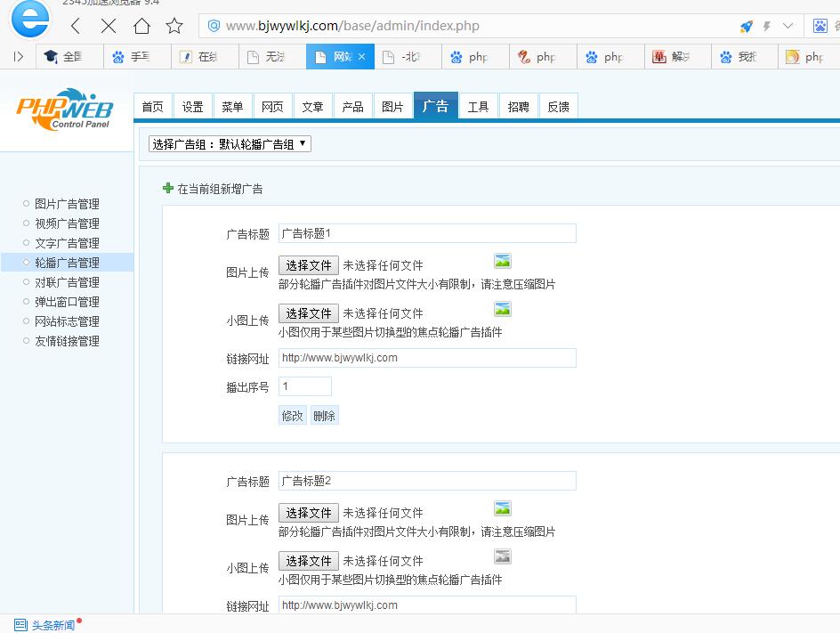Screen dimensions: 840x633
Task: Switch to the 工具 tab
Action: [x=478, y=107]
